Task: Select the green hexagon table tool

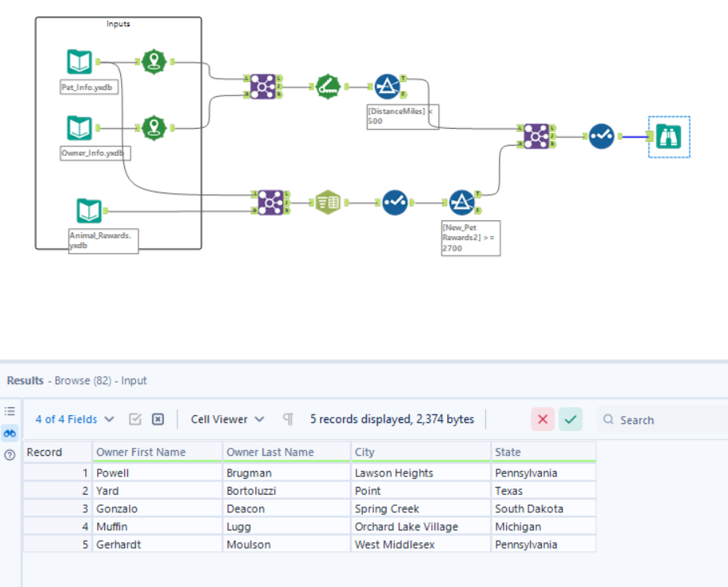Action: tap(329, 202)
